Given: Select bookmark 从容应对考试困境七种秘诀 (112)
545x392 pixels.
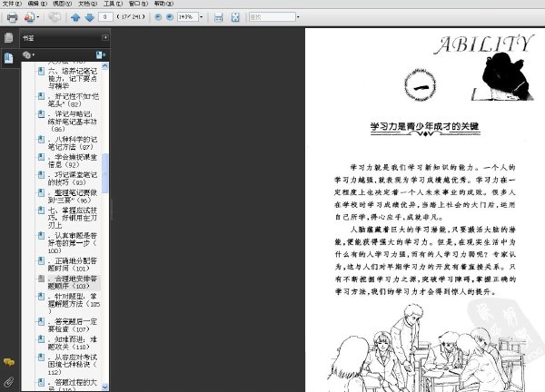Looking at the screenshot, I should 73,364.
